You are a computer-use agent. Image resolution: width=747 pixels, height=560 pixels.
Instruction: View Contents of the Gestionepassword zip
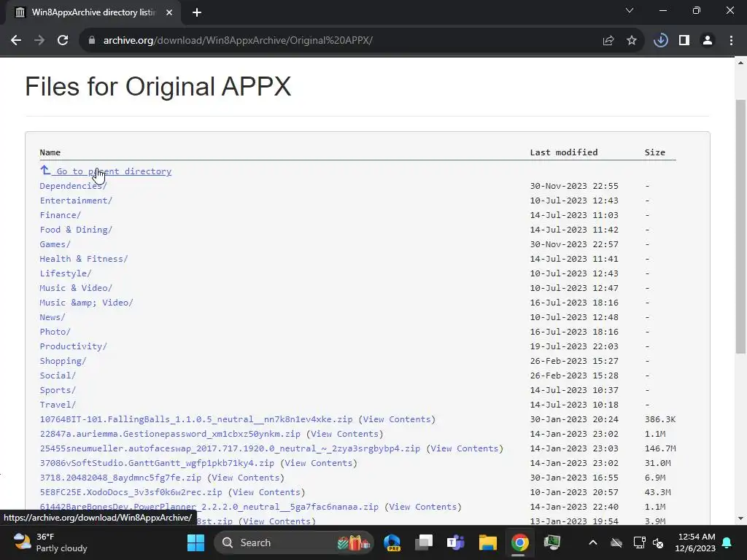344,434
